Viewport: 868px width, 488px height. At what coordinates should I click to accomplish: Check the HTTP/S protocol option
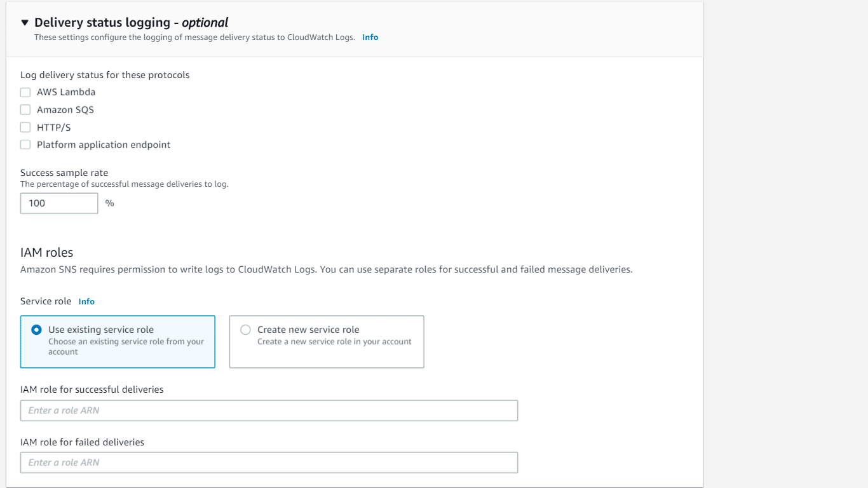(x=25, y=127)
